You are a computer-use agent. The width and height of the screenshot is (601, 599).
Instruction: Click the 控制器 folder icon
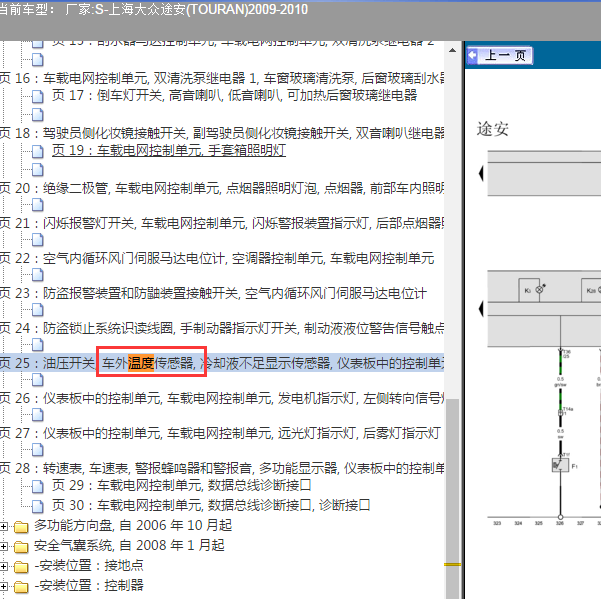[x=21, y=587]
